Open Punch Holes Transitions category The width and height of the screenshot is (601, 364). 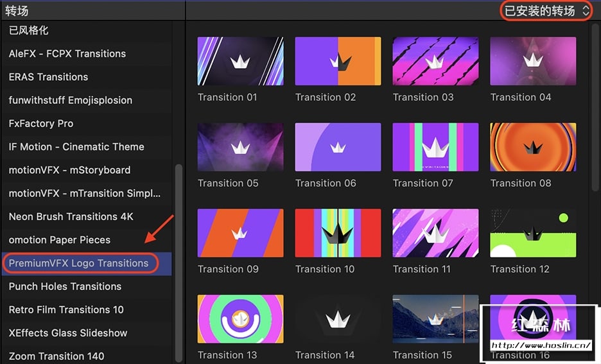point(87,286)
